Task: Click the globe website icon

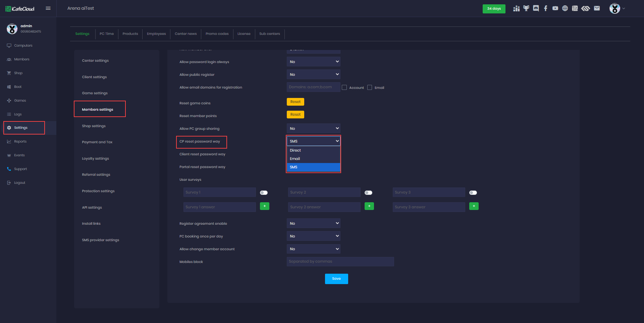Action: [x=565, y=8]
